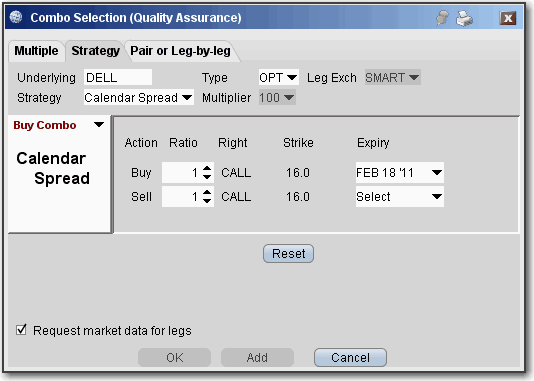Switch to the Multiple tab
This screenshot has height=381, width=534.
36,51
